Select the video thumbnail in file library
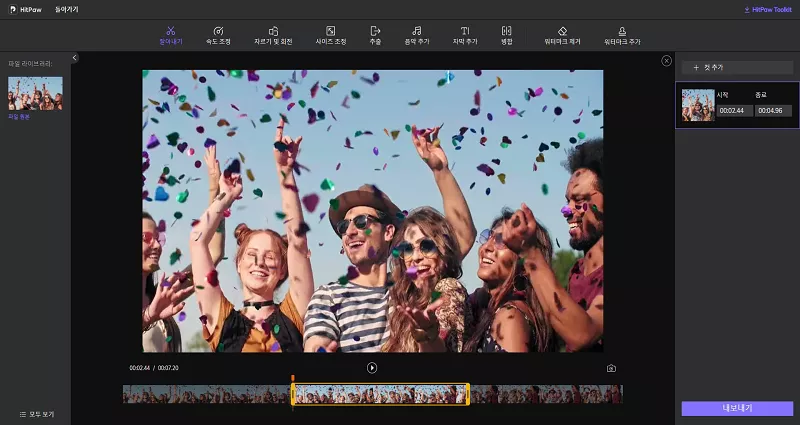The image size is (800, 425). point(35,93)
